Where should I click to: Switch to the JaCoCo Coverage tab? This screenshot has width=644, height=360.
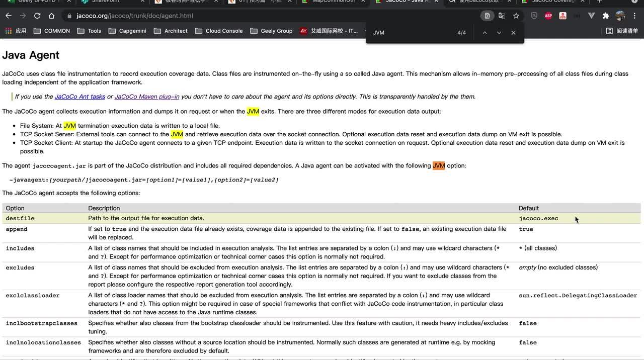click(x=552, y=2)
